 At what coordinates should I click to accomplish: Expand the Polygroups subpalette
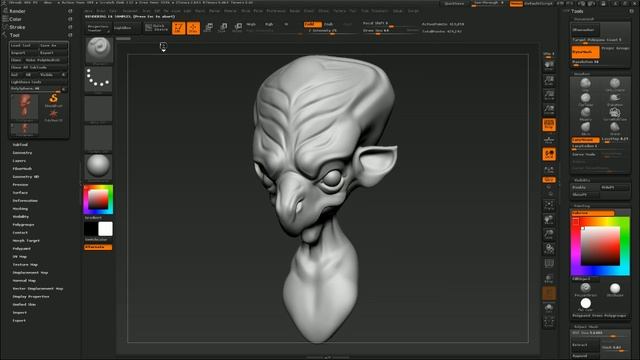point(23,225)
